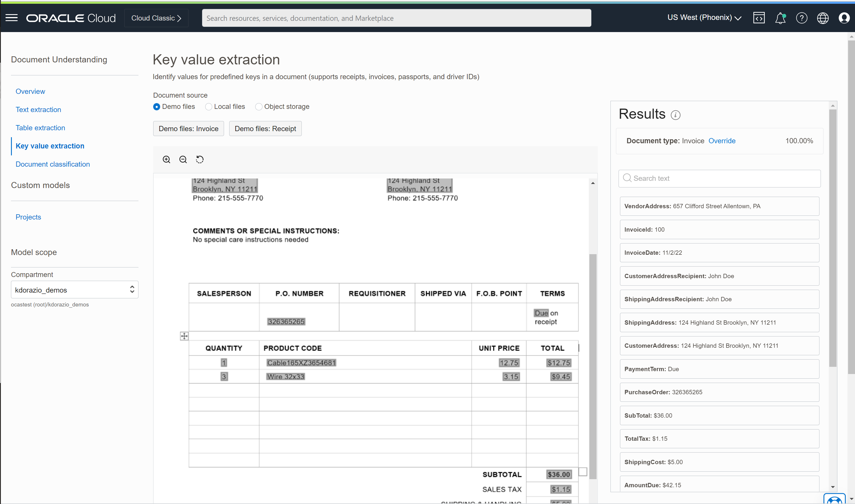Expand the Cloud Classic menu
Viewport: 855px width, 504px height.
156,18
